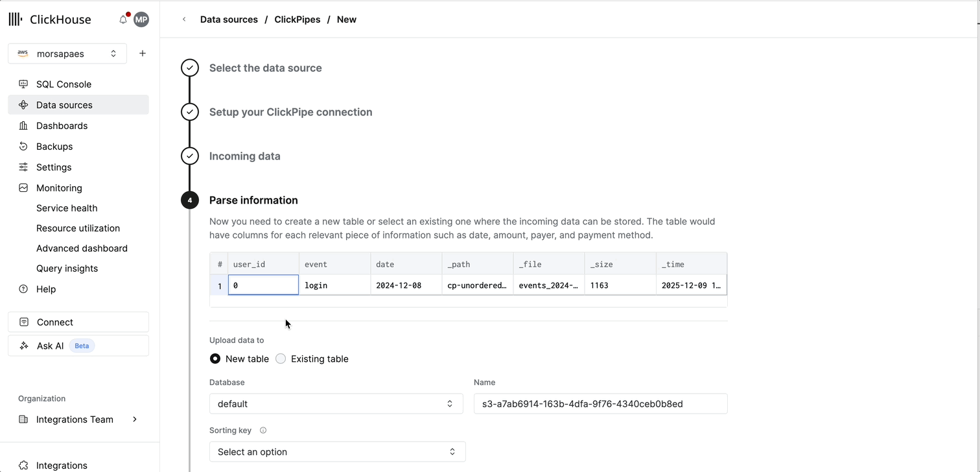Click the ClickHouse logo
Screen dimensions: 980x472
[50, 19]
